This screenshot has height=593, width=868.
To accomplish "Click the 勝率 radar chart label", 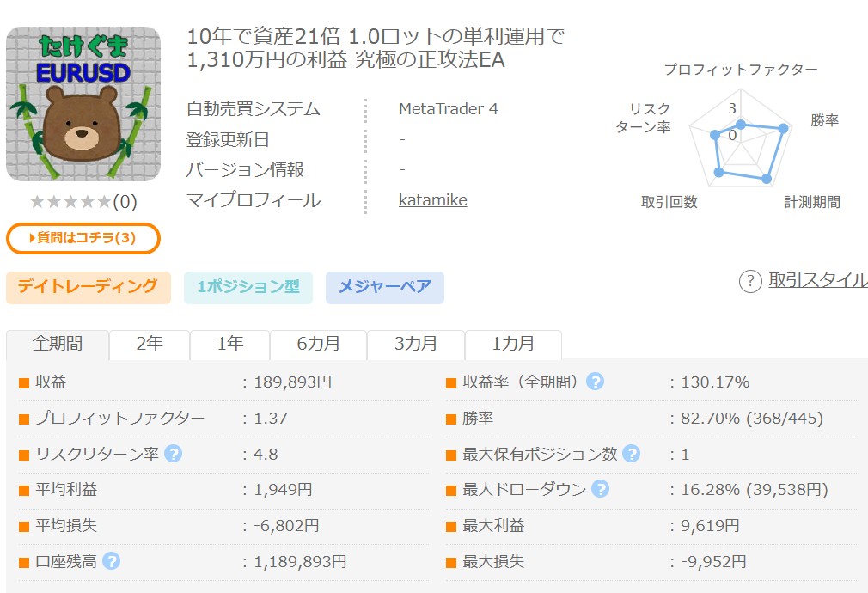I will pos(825,120).
